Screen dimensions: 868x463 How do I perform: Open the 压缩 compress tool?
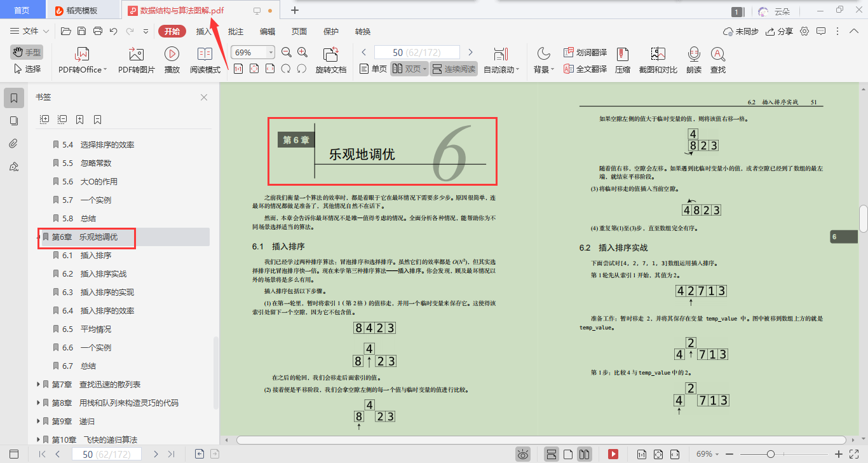[623, 60]
